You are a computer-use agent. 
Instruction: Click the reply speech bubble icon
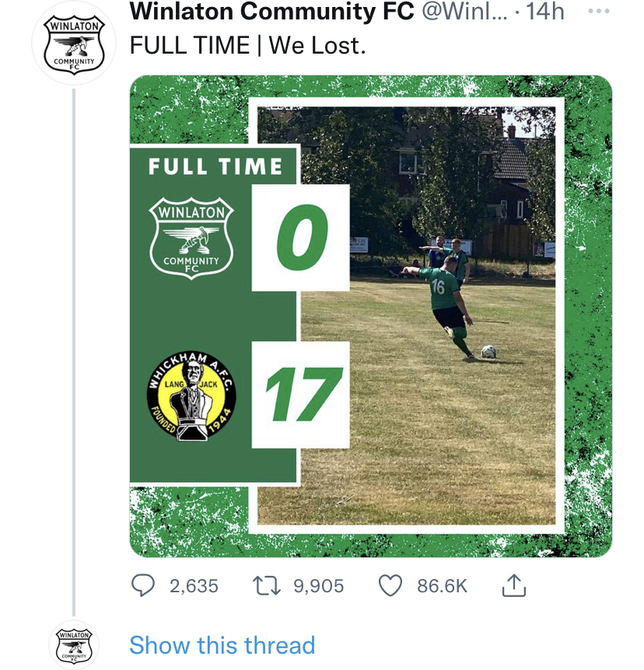pyautogui.click(x=142, y=585)
